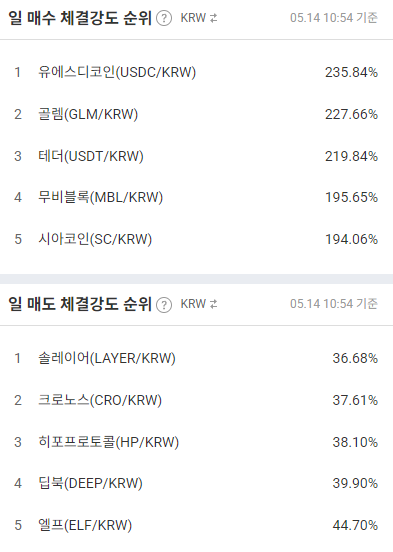393x552 pixels.
Task: Click the 227.66% value for 골렘
Action: (351, 114)
